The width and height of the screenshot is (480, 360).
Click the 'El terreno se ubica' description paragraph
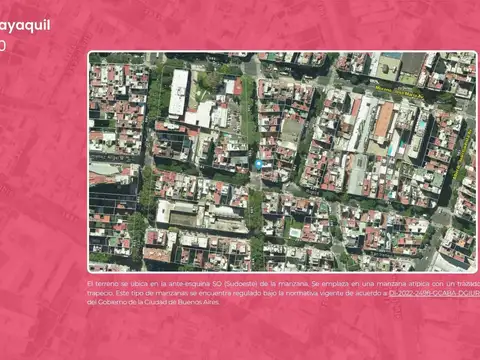pos(283,293)
